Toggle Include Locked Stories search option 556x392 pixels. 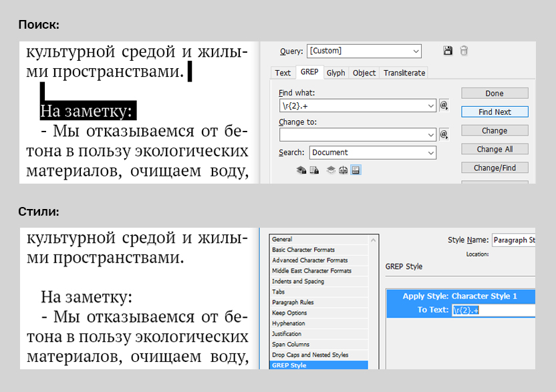pos(314,170)
